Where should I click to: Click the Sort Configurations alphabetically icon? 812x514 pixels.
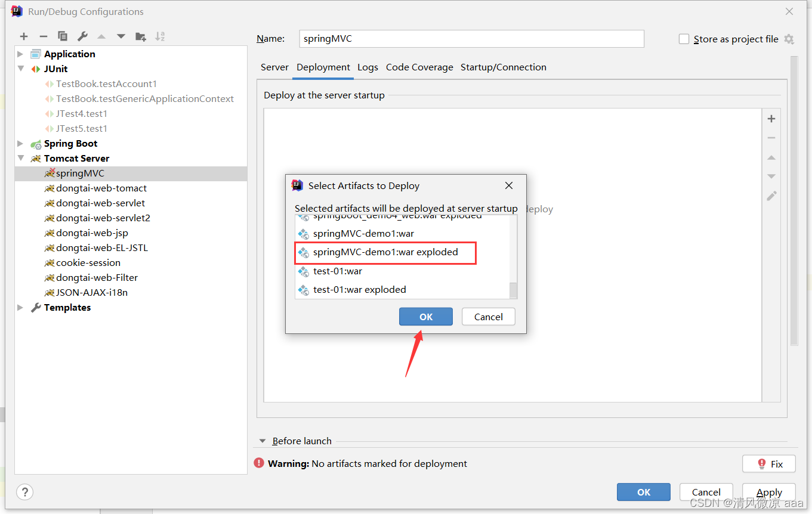[160, 36]
